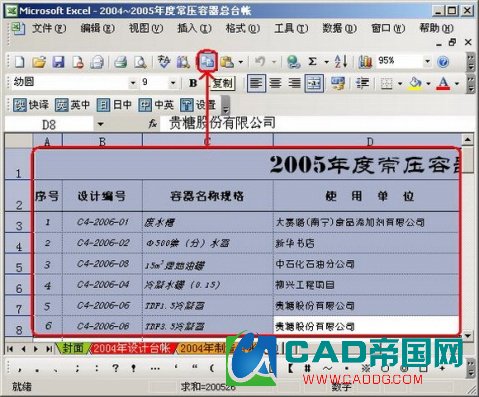Open the font name 幼圆 dropdown

[133, 83]
